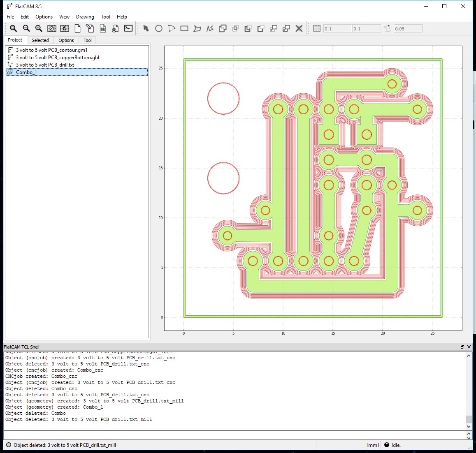Image resolution: width=476 pixels, height=453 pixels.
Task: Click the Polygon Subtraction icon
Action: point(248,28)
